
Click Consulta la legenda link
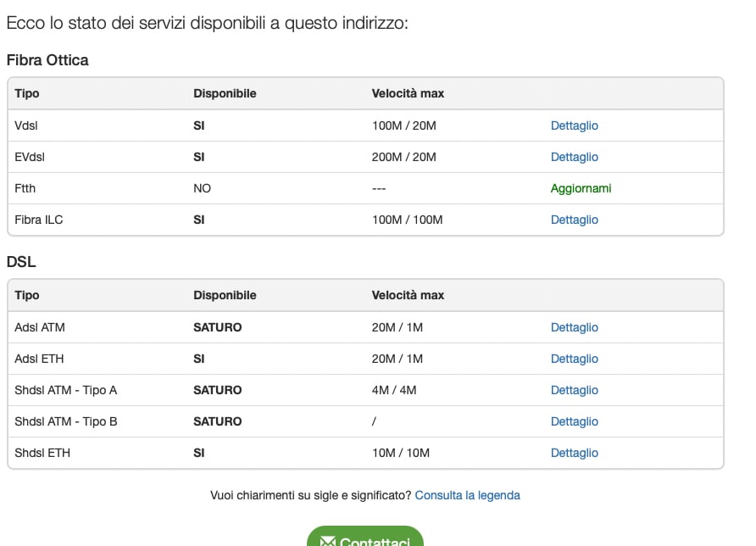[x=467, y=495]
